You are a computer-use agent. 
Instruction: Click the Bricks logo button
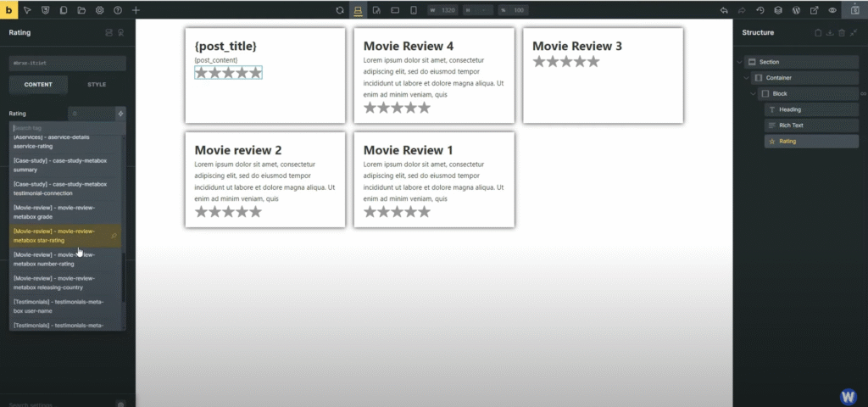[8, 10]
